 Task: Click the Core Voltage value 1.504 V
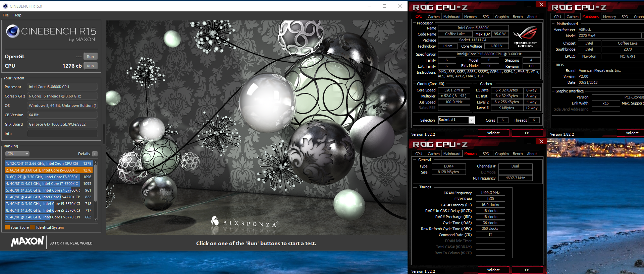pyautogui.click(x=496, y=46)
